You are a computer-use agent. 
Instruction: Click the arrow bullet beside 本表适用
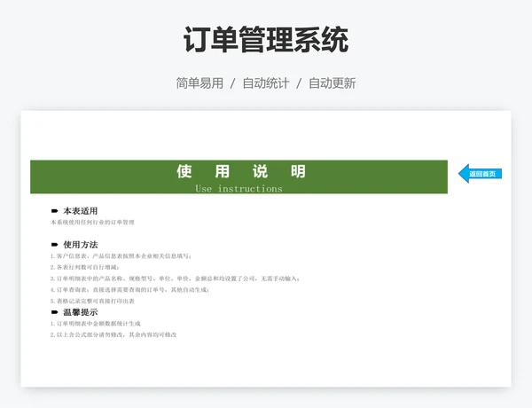(x=55, y=211)
